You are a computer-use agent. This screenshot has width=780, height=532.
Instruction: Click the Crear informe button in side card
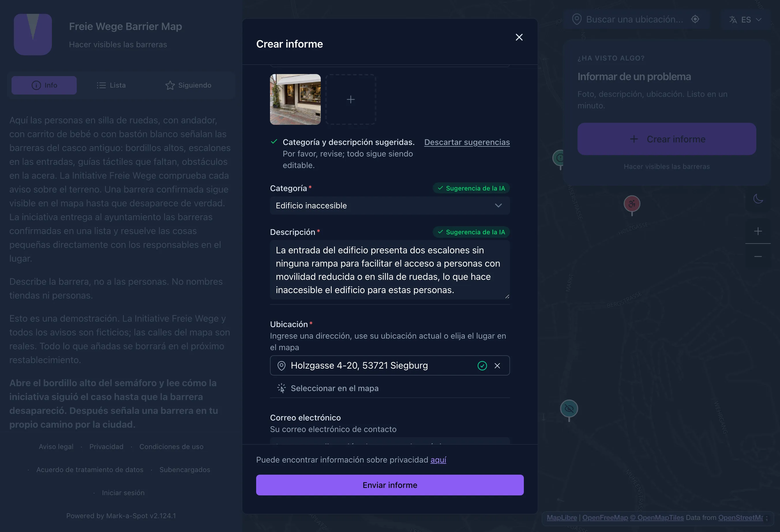667,139
